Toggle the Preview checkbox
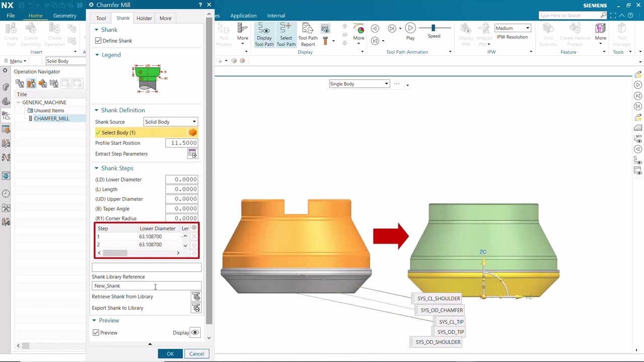 pyautogui.click(x=96, y=333)
